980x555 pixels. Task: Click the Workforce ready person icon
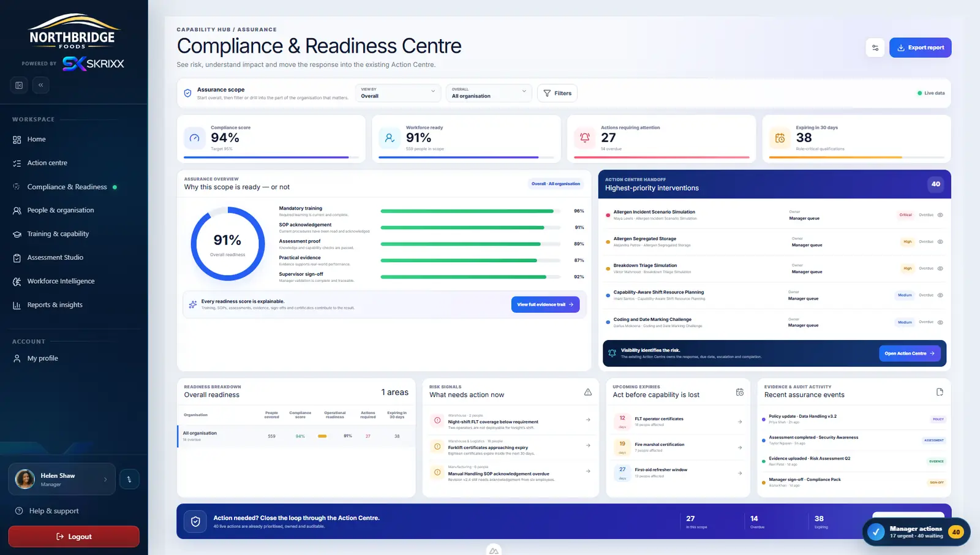click(390, 138)
